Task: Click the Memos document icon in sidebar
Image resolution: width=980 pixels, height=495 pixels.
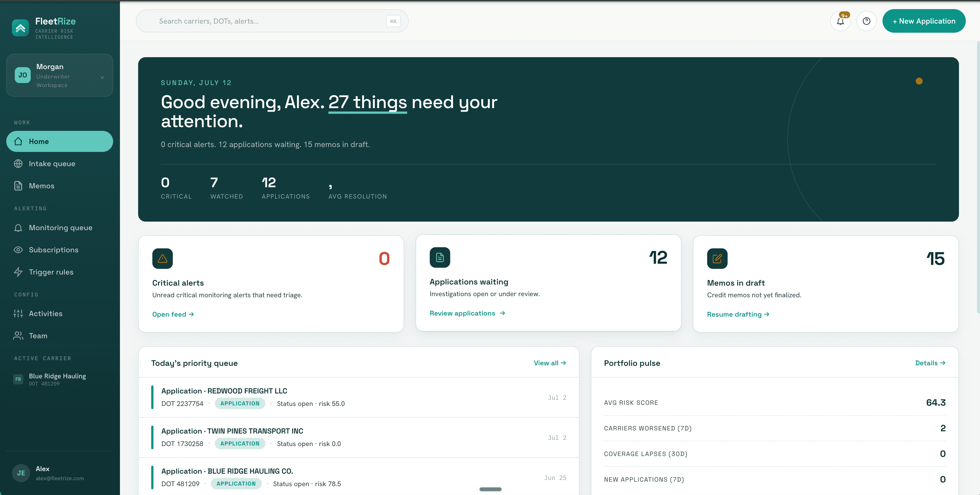Action: pyautogui.click(x=18, y=186)
